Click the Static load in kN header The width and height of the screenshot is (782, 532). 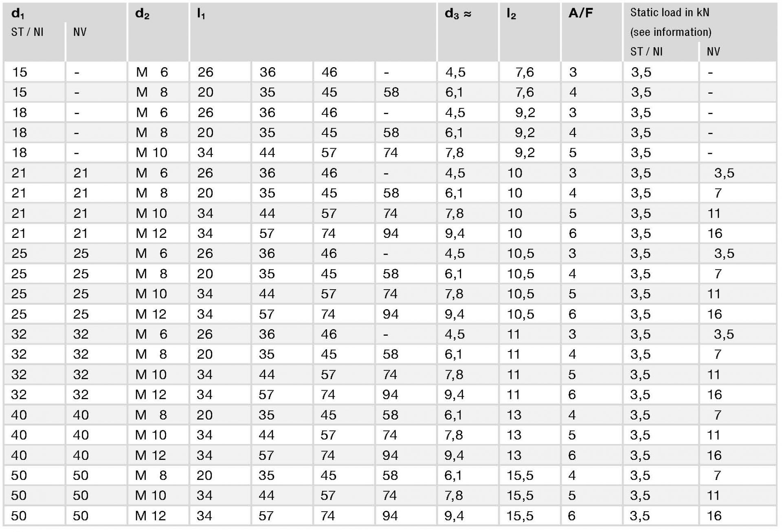tap(670, 13)
